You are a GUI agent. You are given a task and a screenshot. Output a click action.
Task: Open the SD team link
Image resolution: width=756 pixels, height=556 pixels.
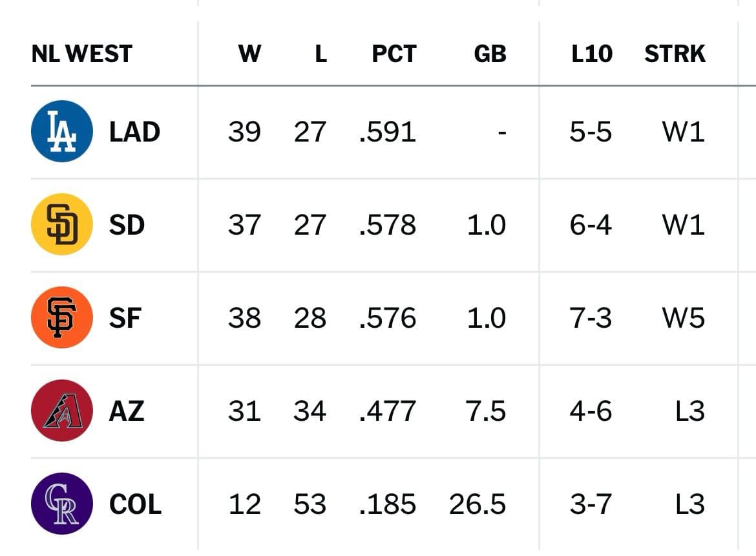click(127, 225)
